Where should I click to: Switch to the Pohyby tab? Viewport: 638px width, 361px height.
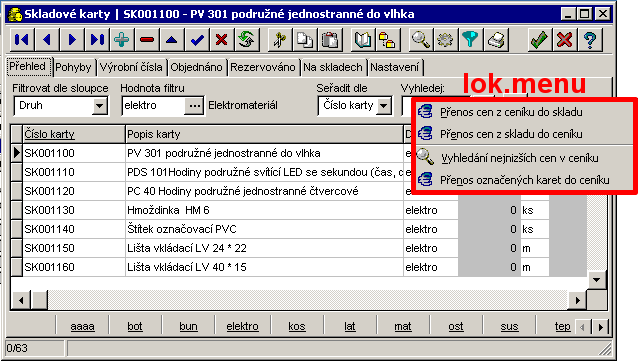click(73, 67)
